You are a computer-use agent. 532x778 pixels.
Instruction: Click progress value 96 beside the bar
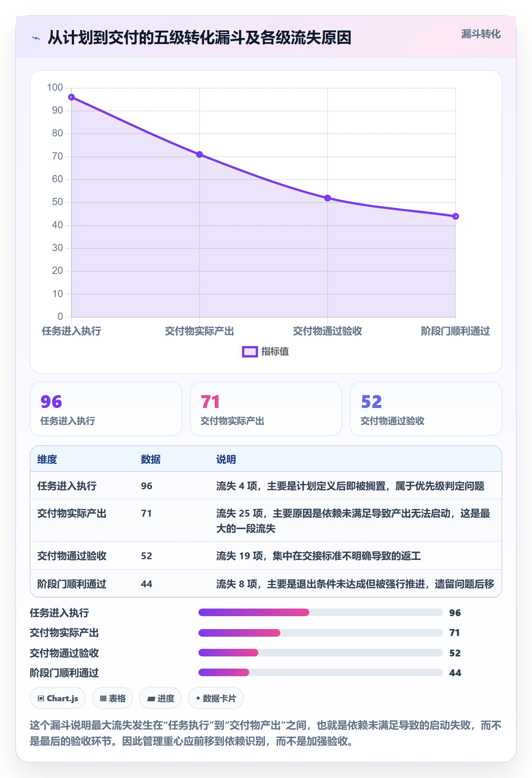coord(455,612)
